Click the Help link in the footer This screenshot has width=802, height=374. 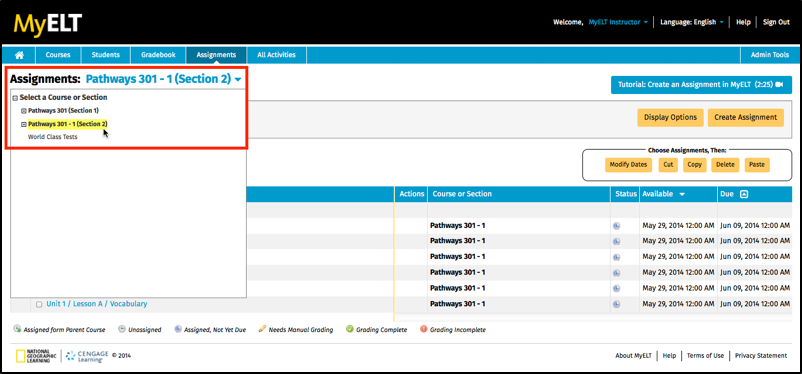click(669, 356)
